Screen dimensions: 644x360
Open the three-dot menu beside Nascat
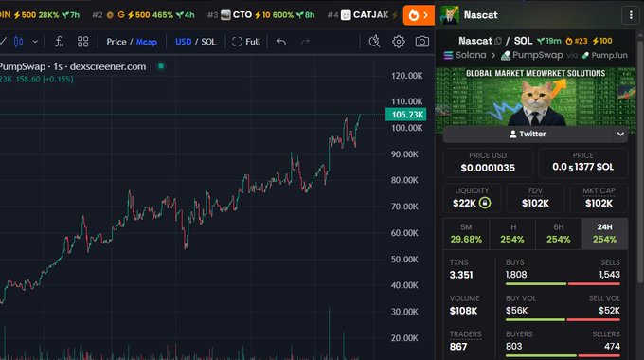coord(631,15)
